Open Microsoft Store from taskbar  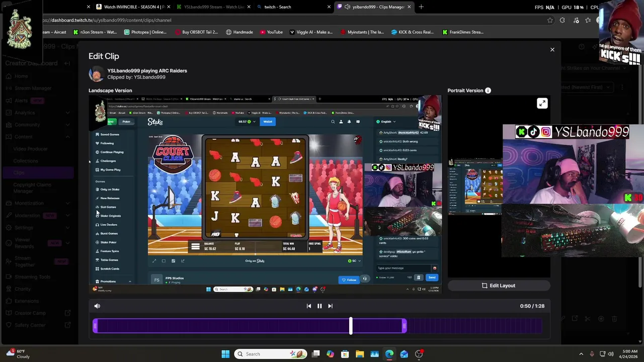(x=345, y=354)
